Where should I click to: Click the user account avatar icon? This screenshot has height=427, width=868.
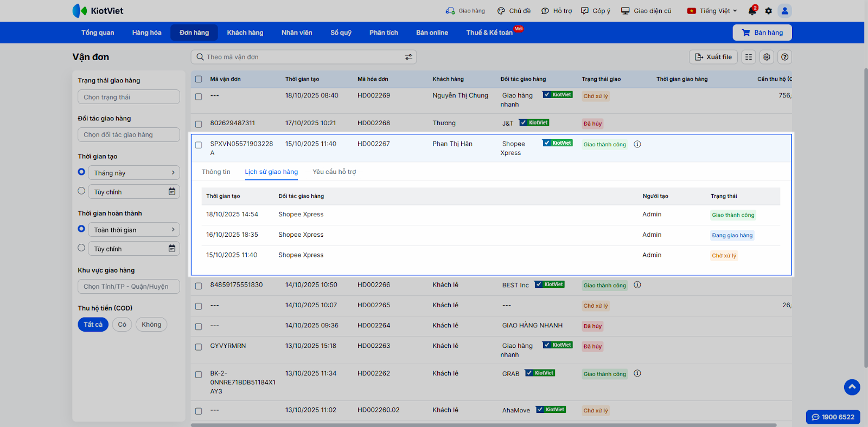(784, 11)
